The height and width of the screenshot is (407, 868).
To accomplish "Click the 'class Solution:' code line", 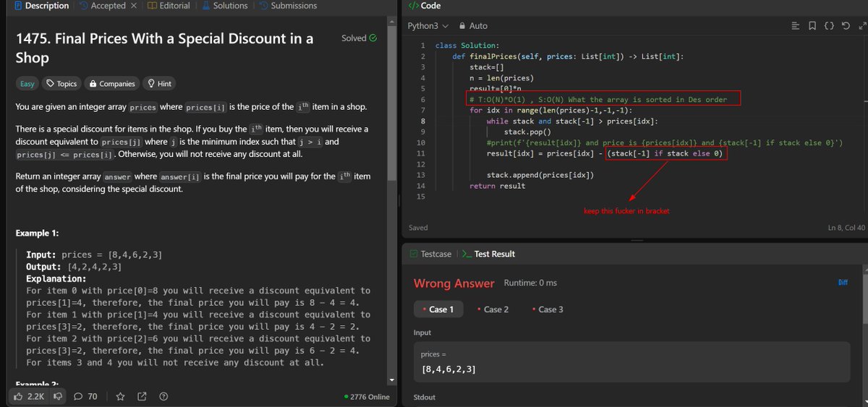I will [x=467, y=46].
